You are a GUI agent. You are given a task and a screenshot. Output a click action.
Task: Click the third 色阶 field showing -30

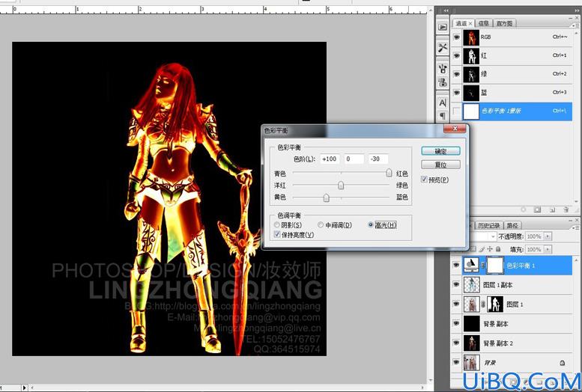[x=378, y=159]
